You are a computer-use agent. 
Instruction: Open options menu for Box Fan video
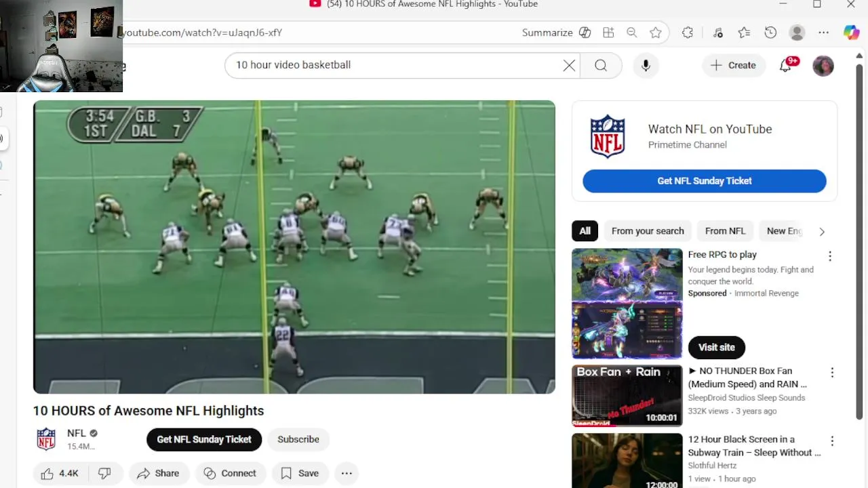coord(832,373)
